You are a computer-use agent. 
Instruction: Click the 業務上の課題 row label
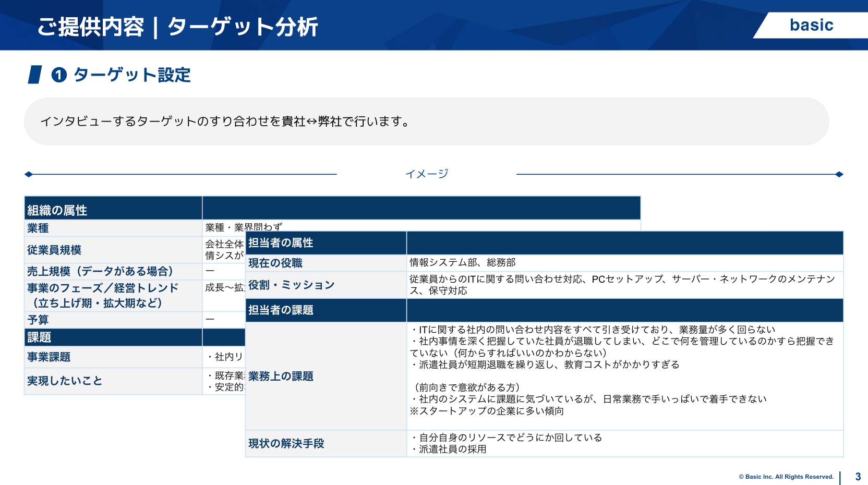pos(281,376)
